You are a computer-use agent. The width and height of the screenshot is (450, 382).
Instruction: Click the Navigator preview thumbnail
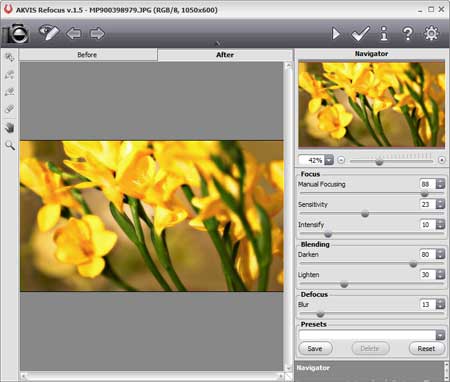[x=372, y=104]
